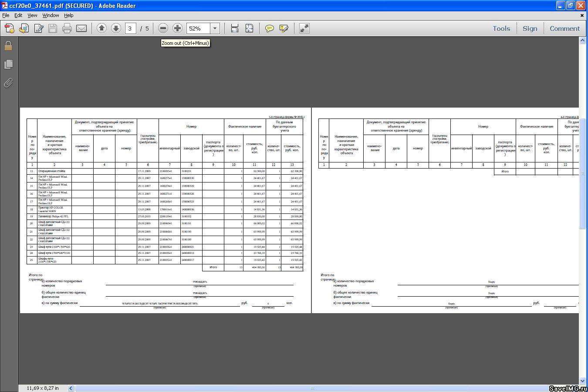Click the 'Итого' row label under the first page table

point(213,267)
